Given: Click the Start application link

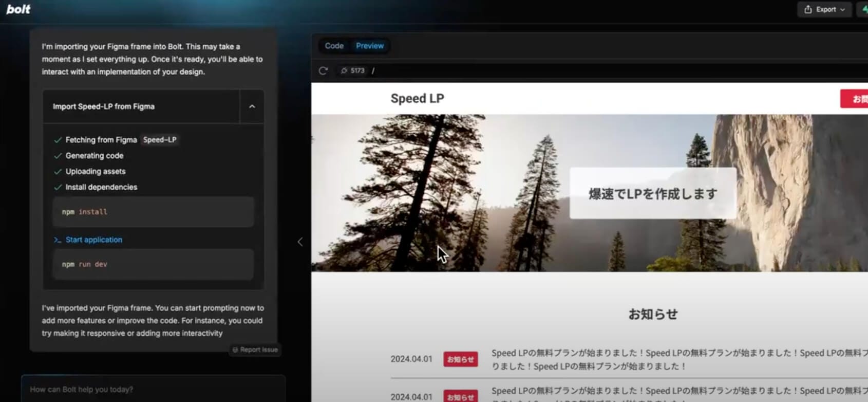Looking at the screenshot, I should [93, 240].
